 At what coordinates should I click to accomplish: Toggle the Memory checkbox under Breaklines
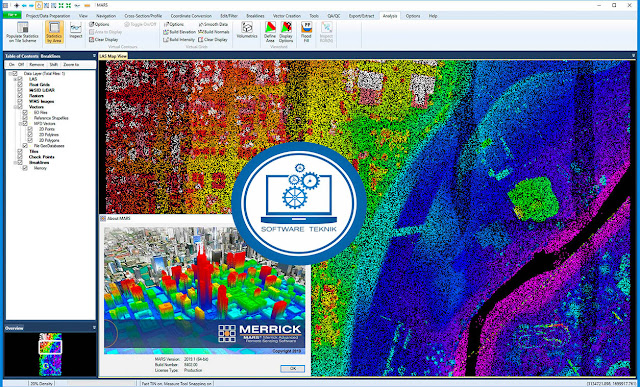25,168
